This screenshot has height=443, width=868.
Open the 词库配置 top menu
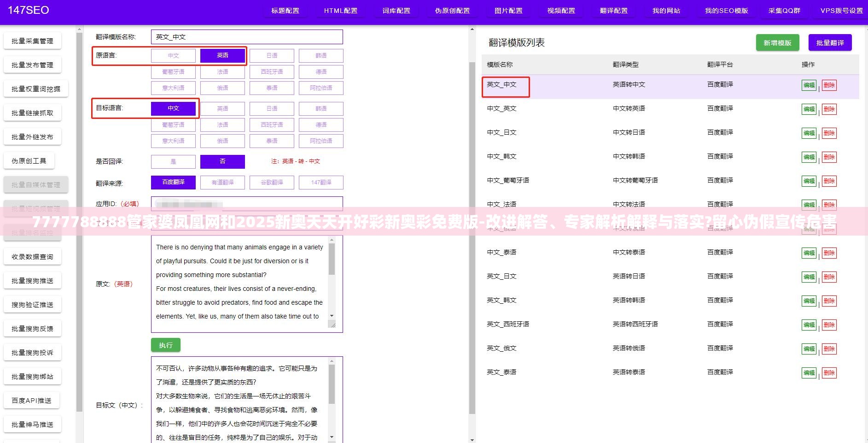[x=396, y=11]
